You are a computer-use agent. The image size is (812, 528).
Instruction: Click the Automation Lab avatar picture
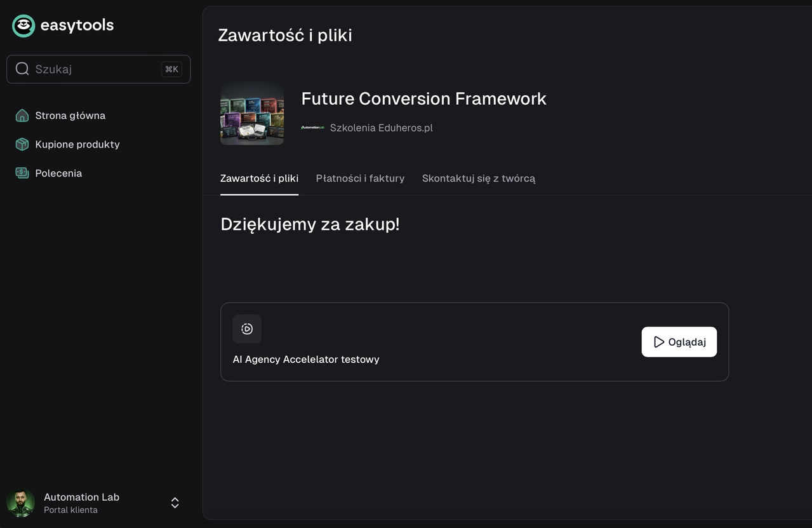tap(21, 503)
